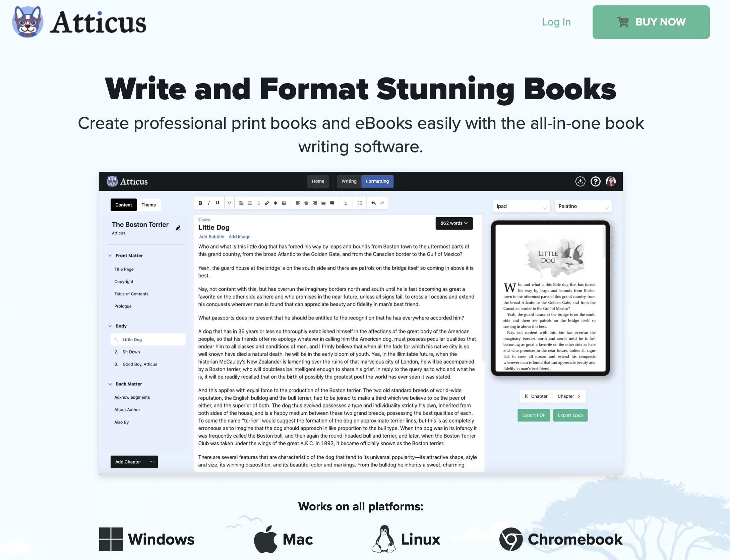Viewport: 730px width, 560px height.
Task: Click the help/question mark icon
Action: (595, 181)
